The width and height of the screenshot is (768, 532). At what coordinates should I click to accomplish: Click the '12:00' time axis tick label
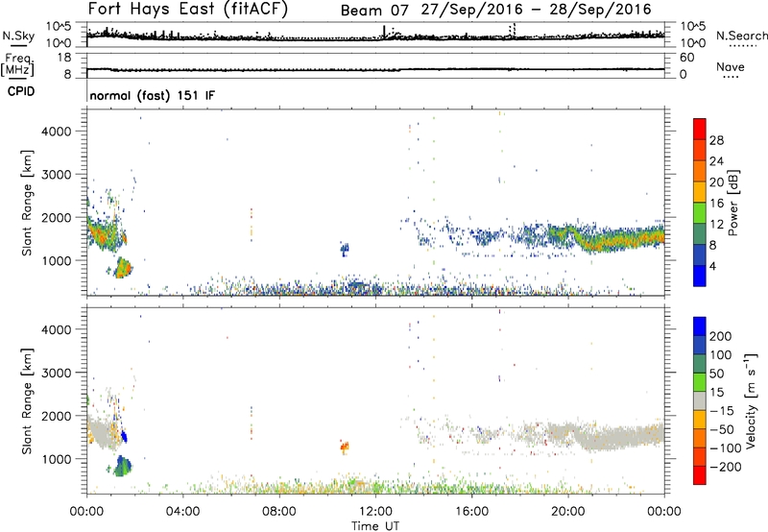pyautogui.click(x=375, y=512)
